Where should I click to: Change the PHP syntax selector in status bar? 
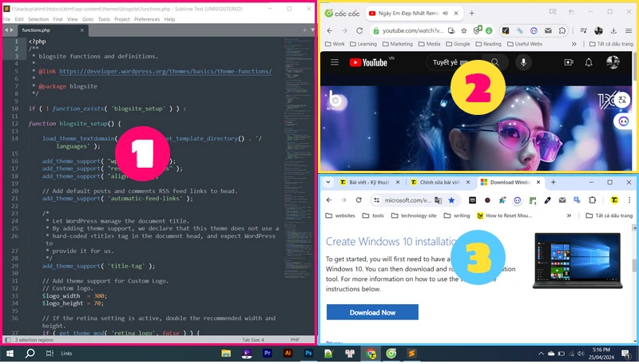point(294,340)
